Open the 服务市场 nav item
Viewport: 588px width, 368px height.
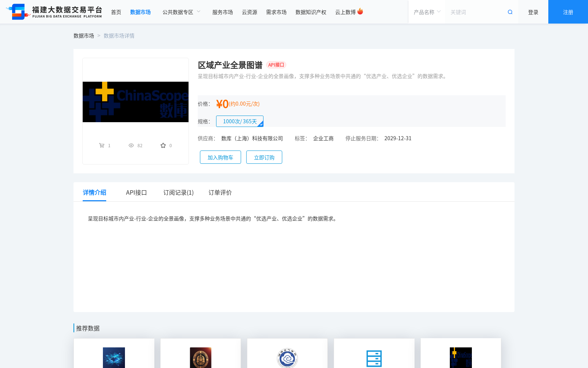tap(223, 12)
